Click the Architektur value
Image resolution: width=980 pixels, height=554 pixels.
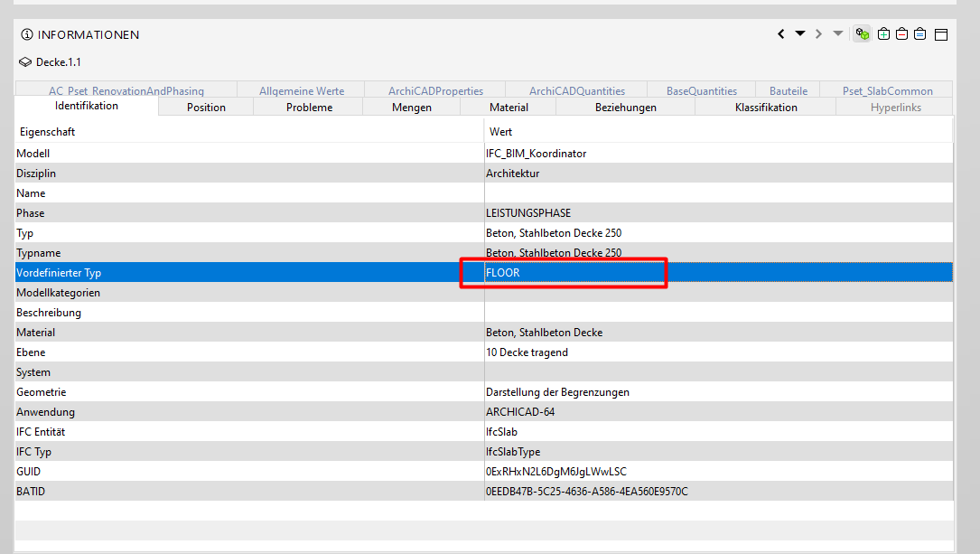tap(512, 174)
